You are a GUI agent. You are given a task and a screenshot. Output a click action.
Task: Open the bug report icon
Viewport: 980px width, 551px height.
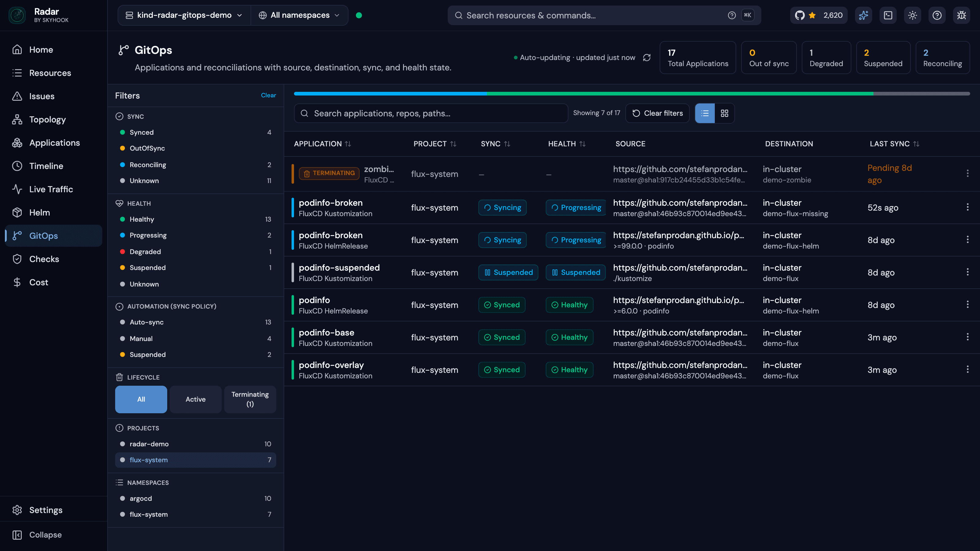[x=961, y=15]
